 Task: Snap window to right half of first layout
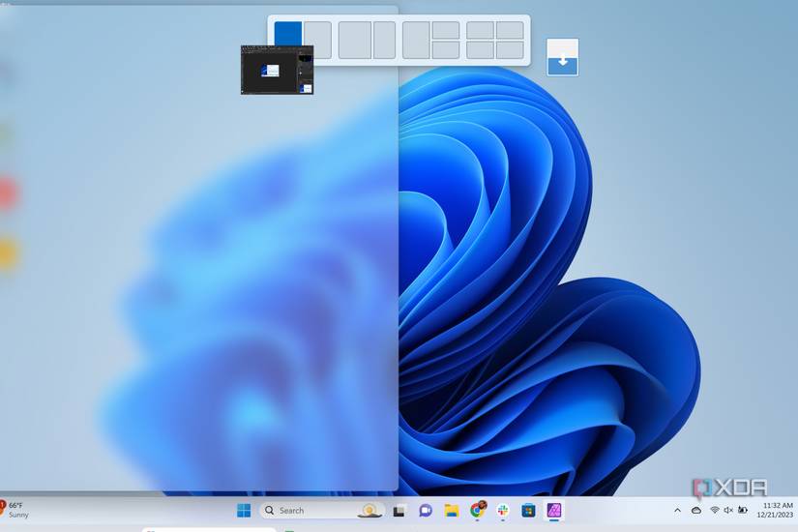[x=318, y=41]
